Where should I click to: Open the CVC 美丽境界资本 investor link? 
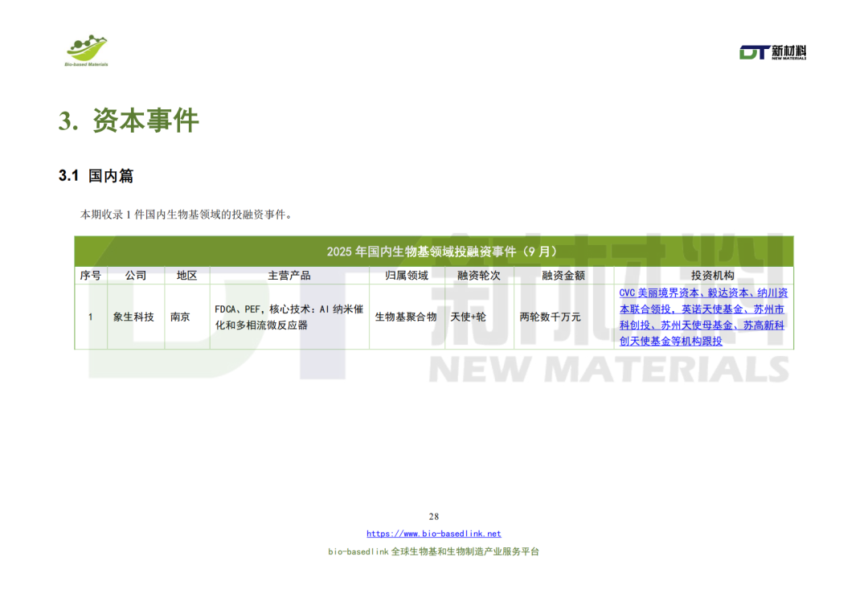[x=703, y=317]
